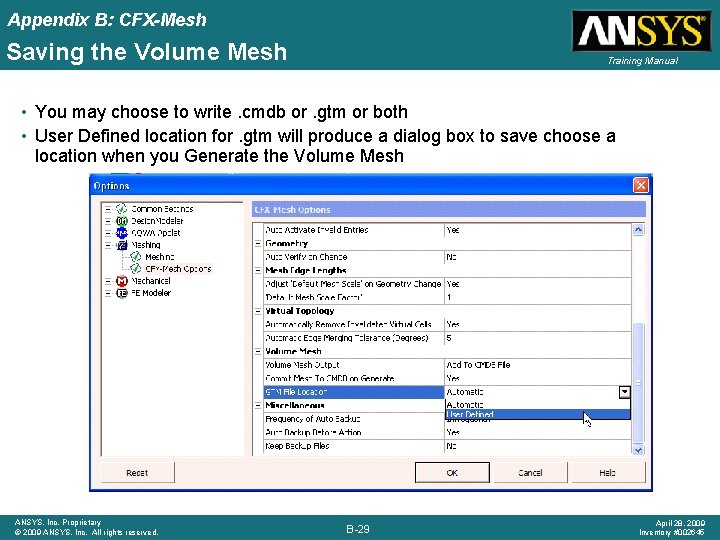720x540 pixels.
Task: Click the scrollbar up arrow
Action: tap(638, 230)
